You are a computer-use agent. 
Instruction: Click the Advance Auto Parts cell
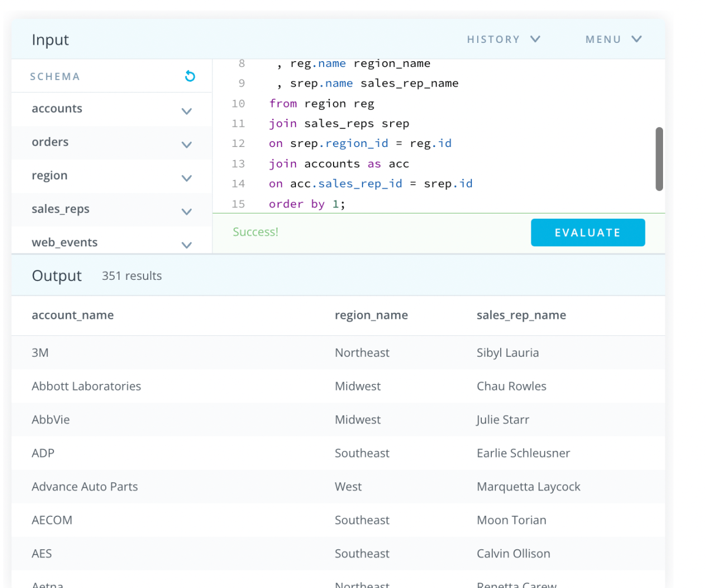tap(85, 487)
